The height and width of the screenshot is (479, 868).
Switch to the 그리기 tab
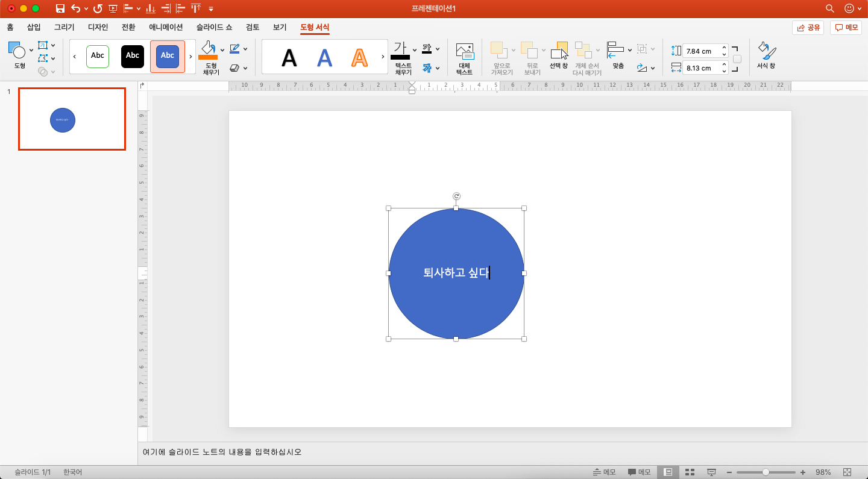(64, 27)
